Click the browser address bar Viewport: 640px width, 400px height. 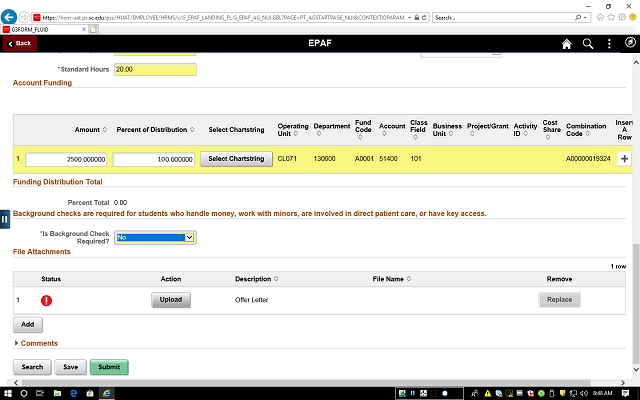pos(223,18)
